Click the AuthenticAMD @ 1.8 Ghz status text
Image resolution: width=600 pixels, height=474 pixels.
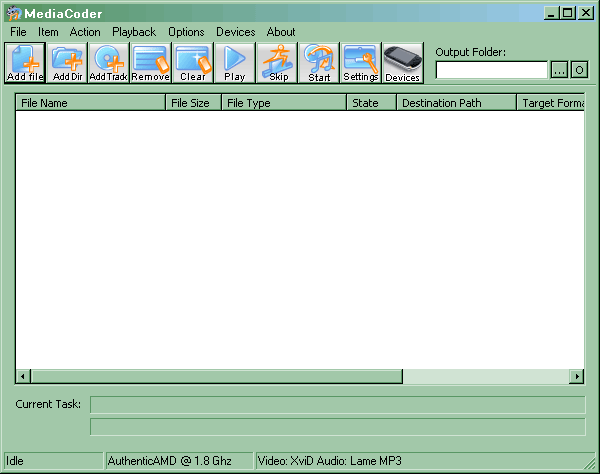tap(179, 461)
